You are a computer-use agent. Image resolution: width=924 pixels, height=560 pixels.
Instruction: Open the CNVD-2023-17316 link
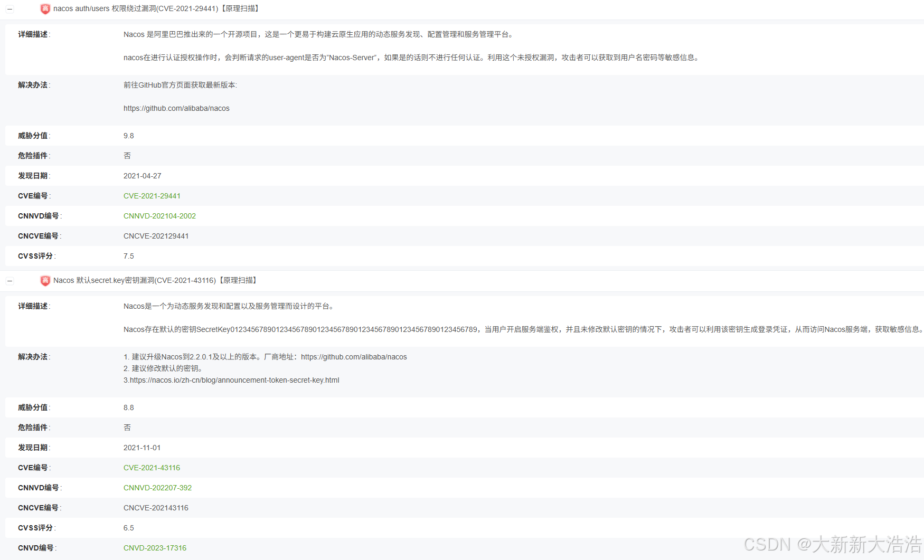(155, 548)
